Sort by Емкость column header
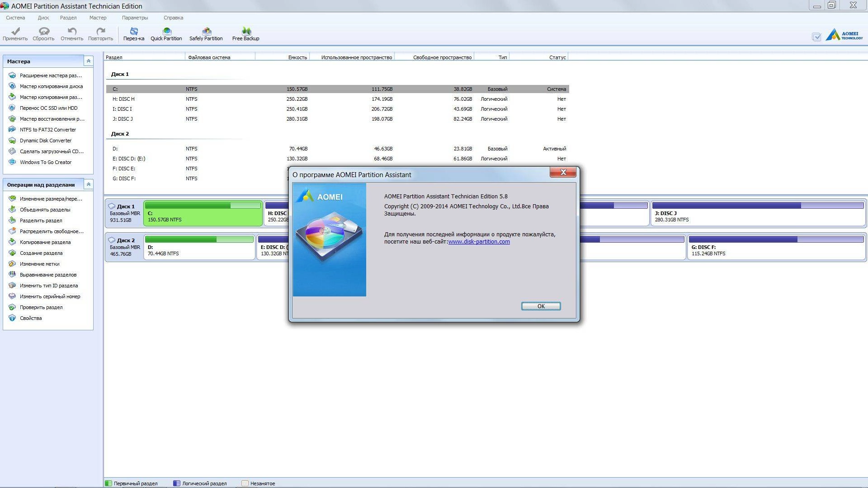 pyautogui.click(x=283, y=57)
